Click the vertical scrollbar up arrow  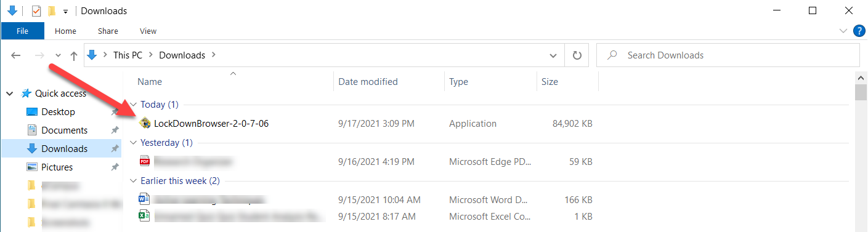pos(861,77)
